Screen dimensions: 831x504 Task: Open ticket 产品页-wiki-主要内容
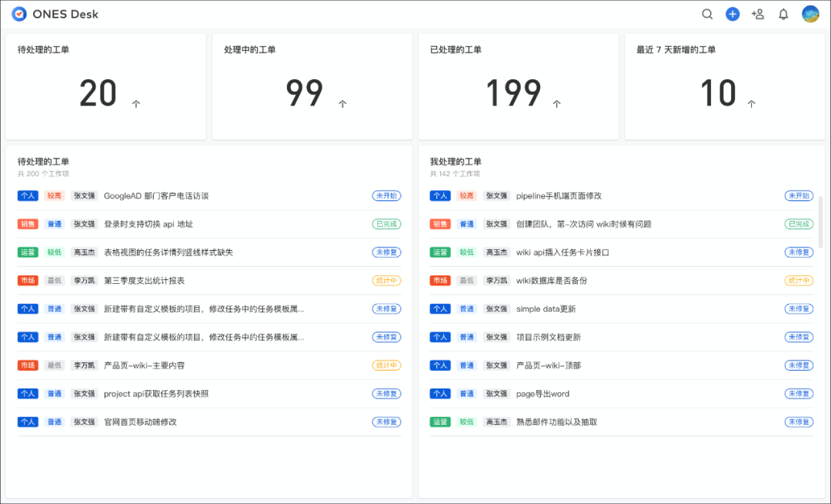coord(144,365)
